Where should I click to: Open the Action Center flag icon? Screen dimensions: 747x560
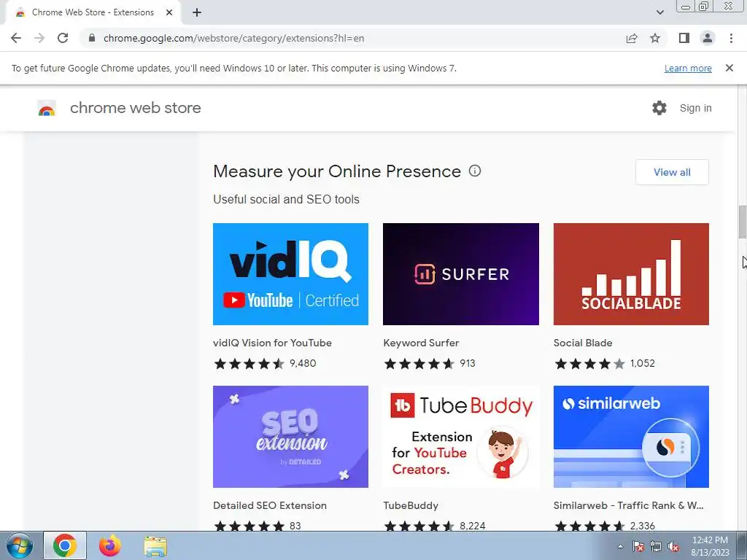point(638,546)
